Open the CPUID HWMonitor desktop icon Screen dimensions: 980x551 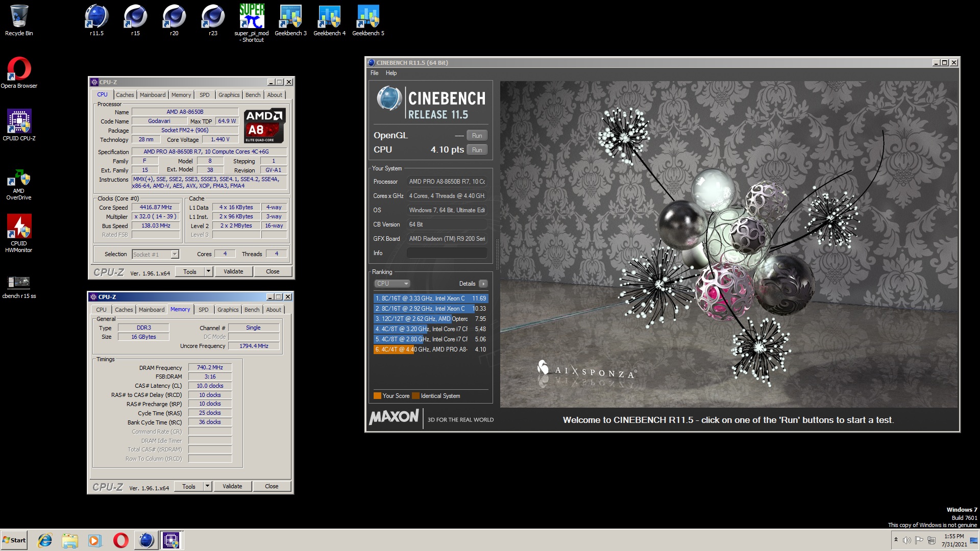tap(19, 233)
